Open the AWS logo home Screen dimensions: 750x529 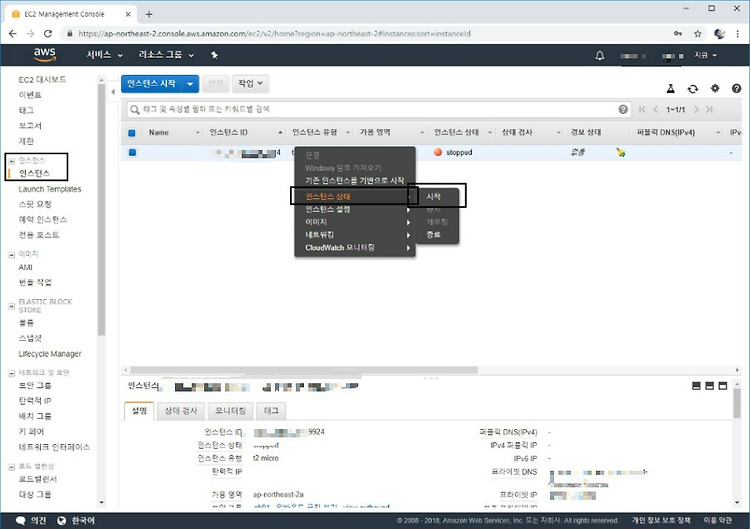click(x=45, y=55)
